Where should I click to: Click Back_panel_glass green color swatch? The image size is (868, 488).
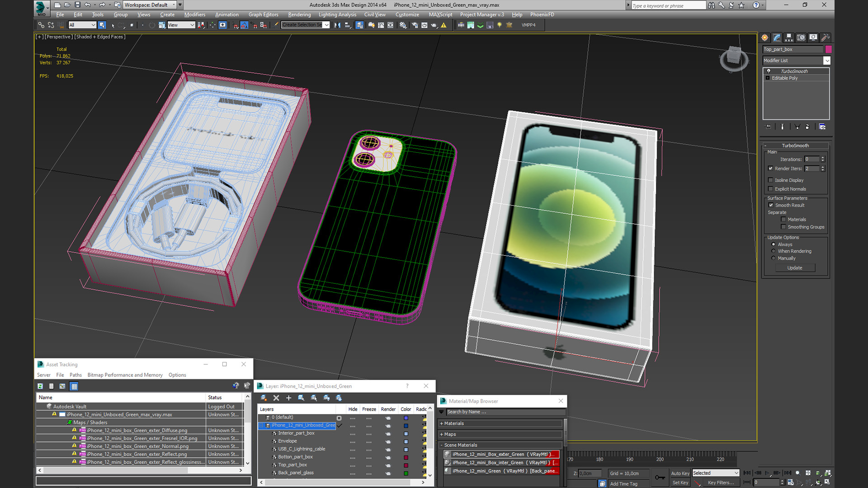tap(406, 473)
